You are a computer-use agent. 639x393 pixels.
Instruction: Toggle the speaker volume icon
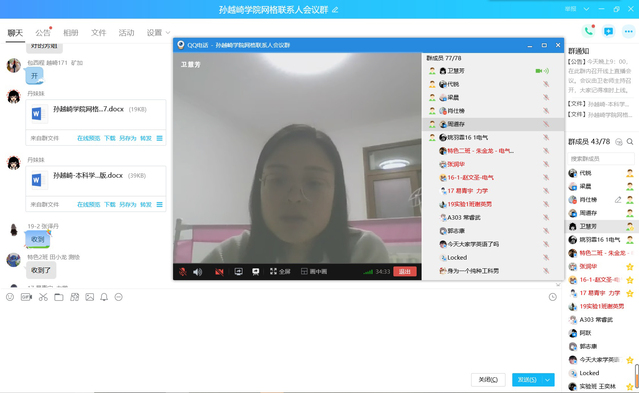198,272
